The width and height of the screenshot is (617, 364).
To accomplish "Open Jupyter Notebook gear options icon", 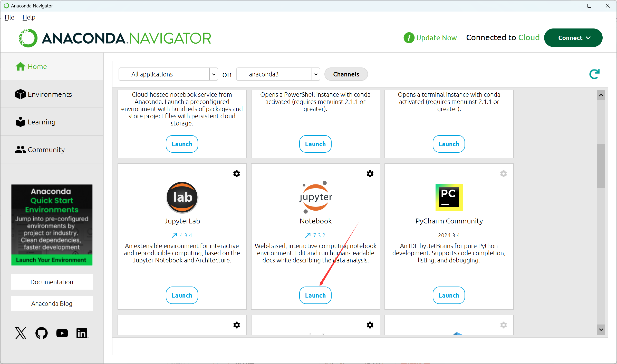I will [x=370, y=174].
